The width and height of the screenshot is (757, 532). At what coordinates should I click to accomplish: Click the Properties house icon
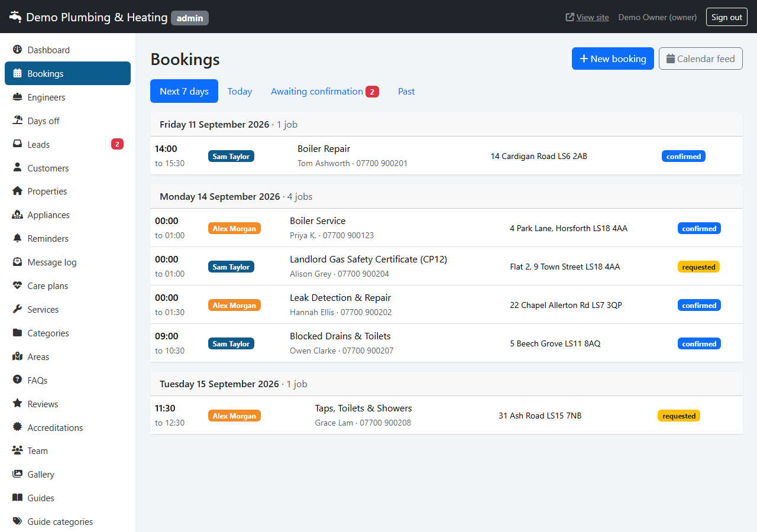[x=17, y=191]
